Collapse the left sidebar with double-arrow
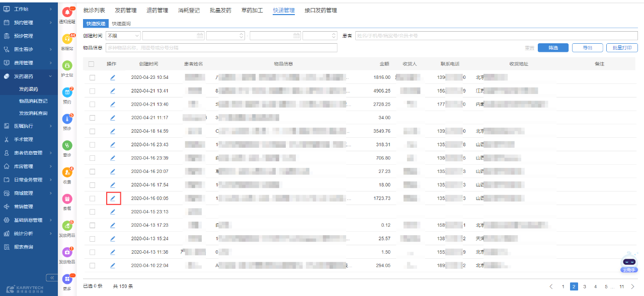The width and height of the screenshot is (644, 296). point(51,277)
